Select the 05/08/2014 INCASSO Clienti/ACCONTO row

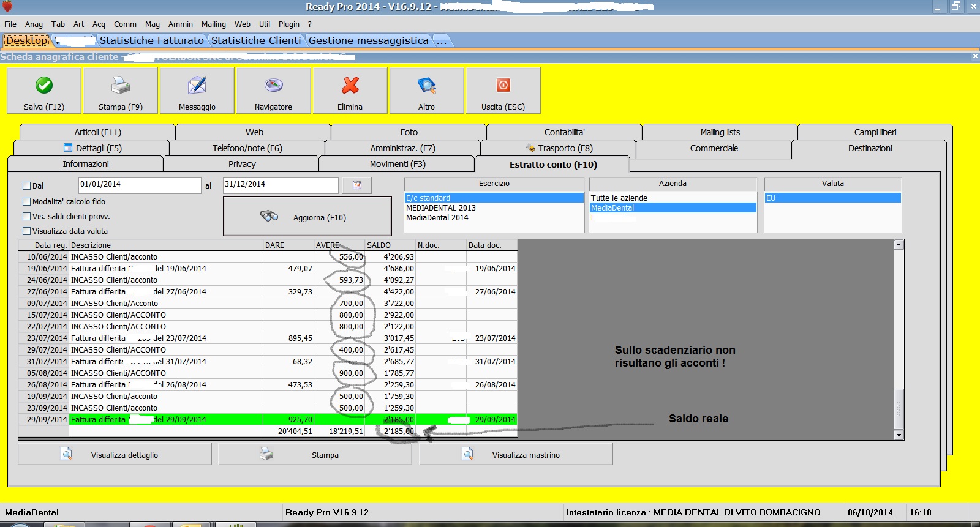coord(268,373)
